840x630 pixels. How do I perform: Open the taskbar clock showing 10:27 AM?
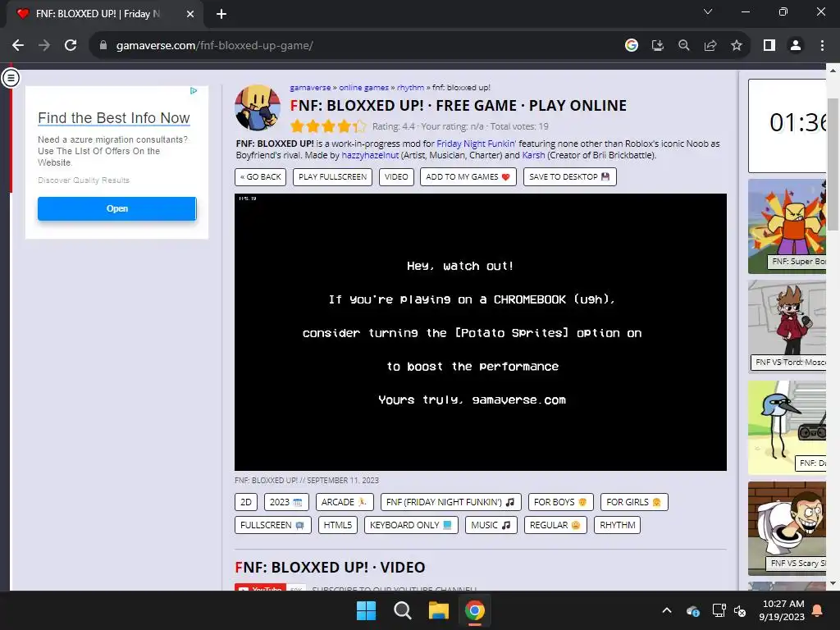coord(782,610)
